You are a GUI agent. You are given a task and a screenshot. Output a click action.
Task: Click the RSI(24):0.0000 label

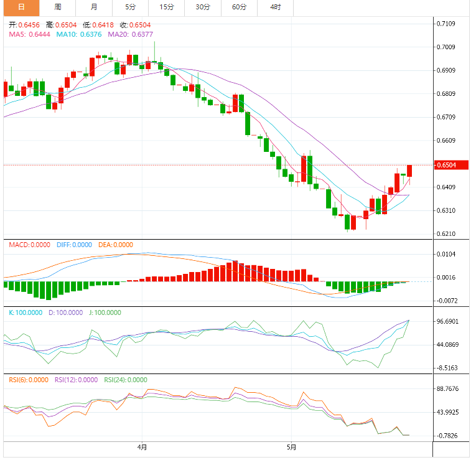[x=126, y=380]
